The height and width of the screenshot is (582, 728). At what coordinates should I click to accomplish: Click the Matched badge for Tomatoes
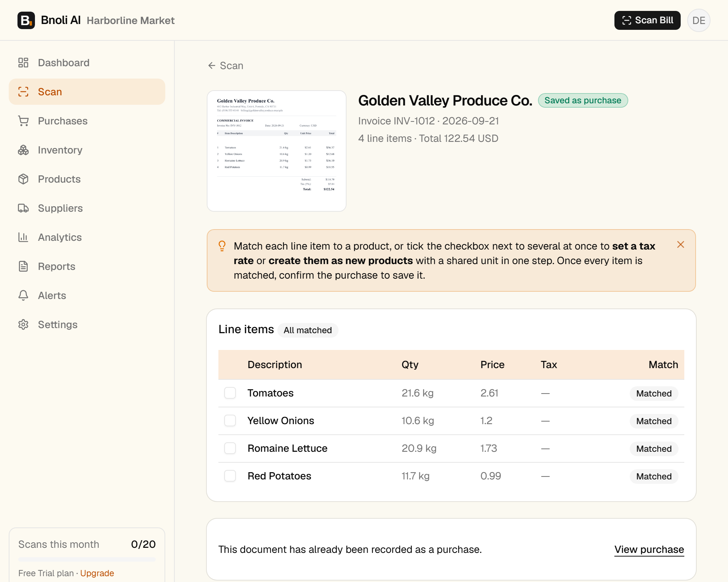[x=654, y=394]
